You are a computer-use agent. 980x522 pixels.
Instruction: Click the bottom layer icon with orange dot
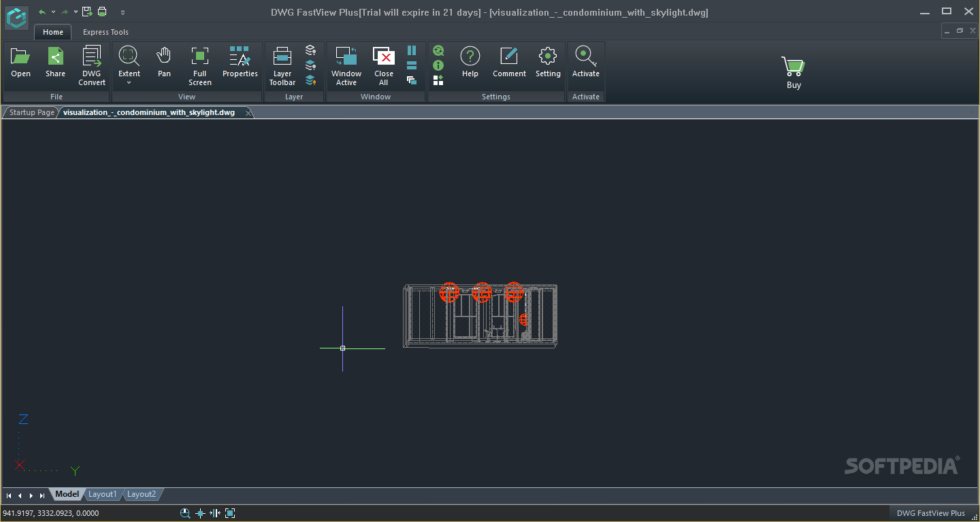coord(311,80)
